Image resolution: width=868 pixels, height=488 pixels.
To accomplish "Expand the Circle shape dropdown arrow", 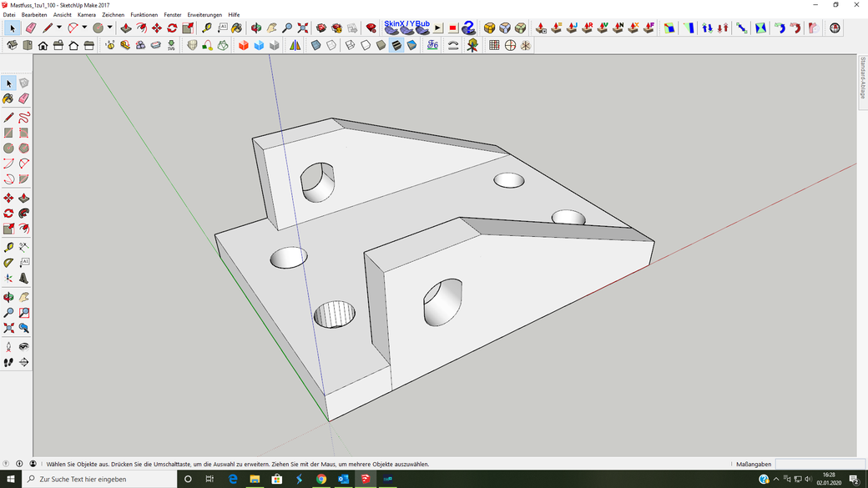I will tap(109, 28).
